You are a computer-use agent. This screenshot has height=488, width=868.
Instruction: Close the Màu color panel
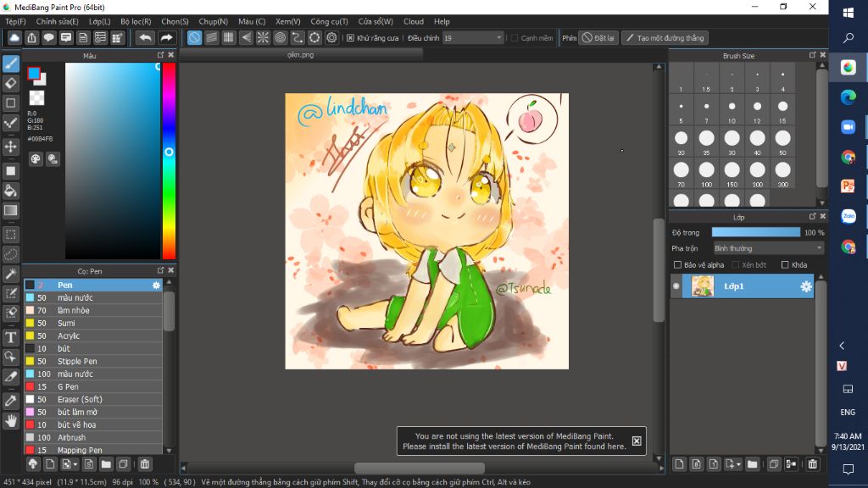(x=171, y=55)
